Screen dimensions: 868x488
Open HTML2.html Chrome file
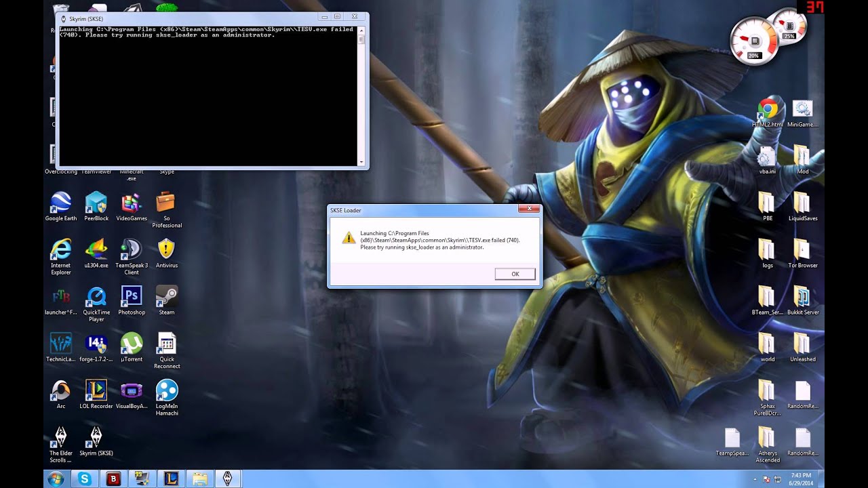767,113
